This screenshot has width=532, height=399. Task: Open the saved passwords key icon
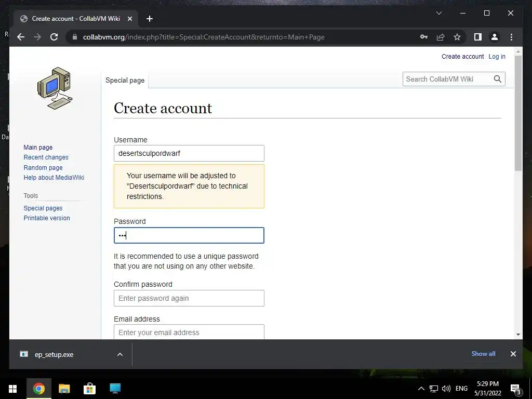[x=424, y=37]
